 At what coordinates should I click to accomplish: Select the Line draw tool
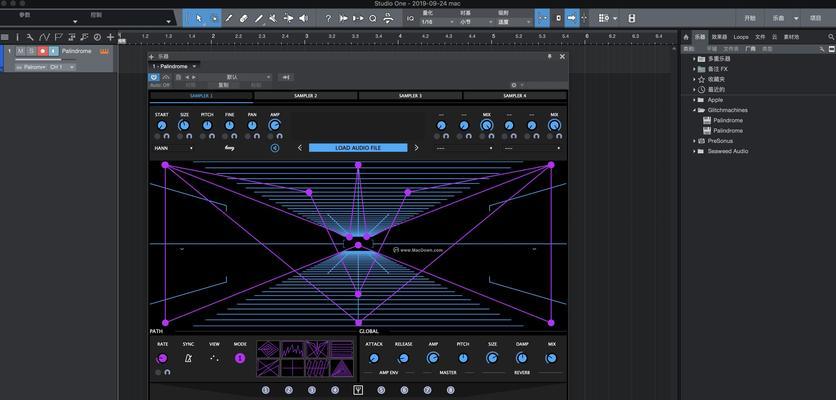click(x=259, y=18)
